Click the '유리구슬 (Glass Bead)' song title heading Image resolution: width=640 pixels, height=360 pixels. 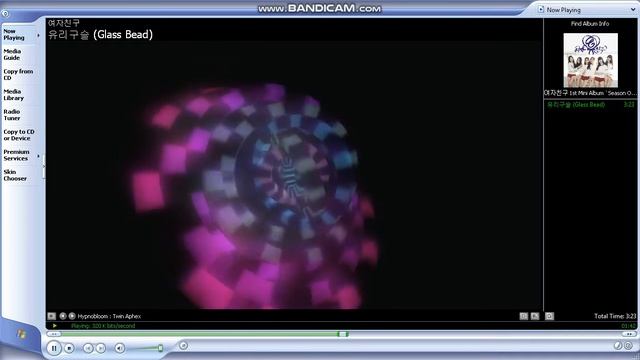tap(100, 35)
